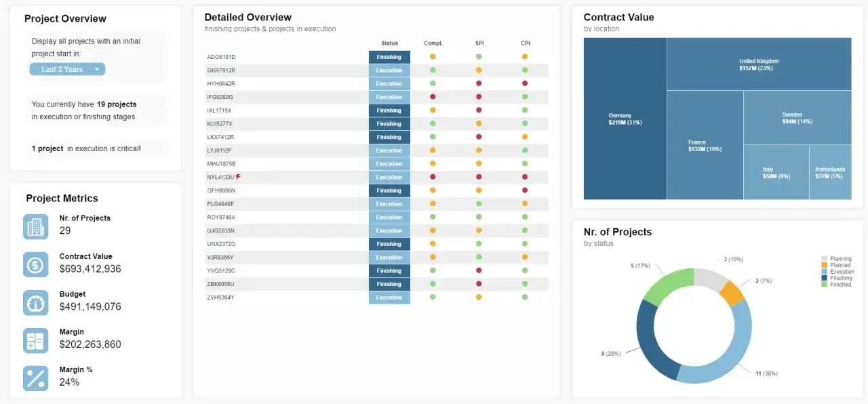868x404 pixels.
Task: Select the United Kingdom treemap tile
Action: click(759, 64)
